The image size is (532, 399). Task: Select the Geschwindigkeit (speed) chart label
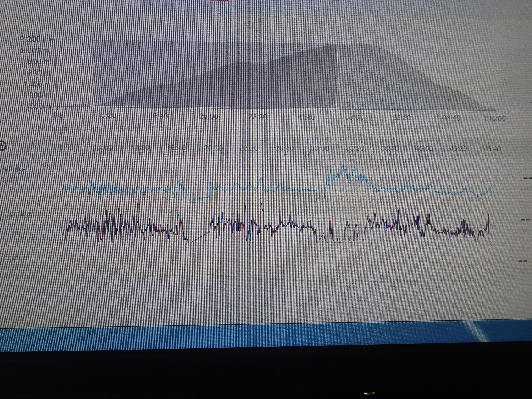[x=15, y=169]
